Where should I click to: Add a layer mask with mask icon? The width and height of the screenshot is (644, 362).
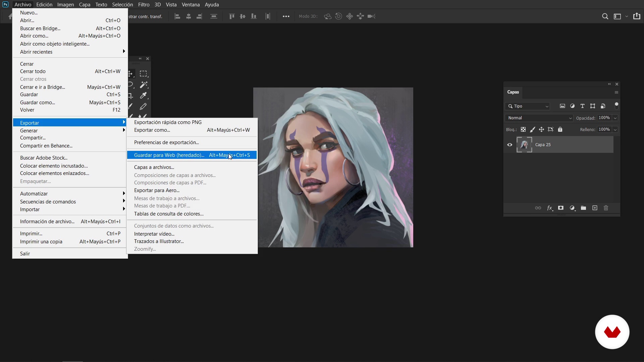(x=561, y=208)
